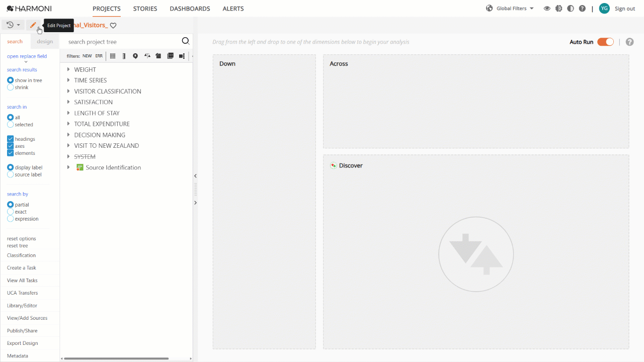Image resolution: width=644 pixels, height=362 pixels.
Task: Uncheck the axes checkbox
Action: pyautogui.click(x=10, y=146)
